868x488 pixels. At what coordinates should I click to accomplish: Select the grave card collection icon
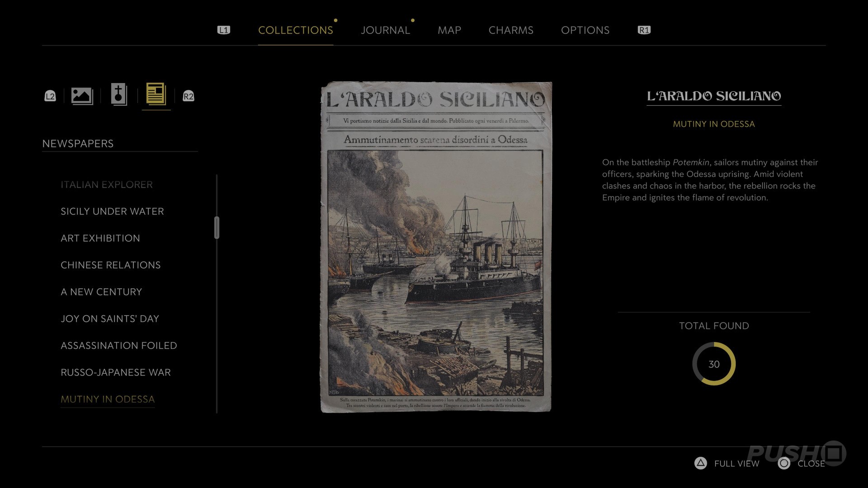click(119, 95)
